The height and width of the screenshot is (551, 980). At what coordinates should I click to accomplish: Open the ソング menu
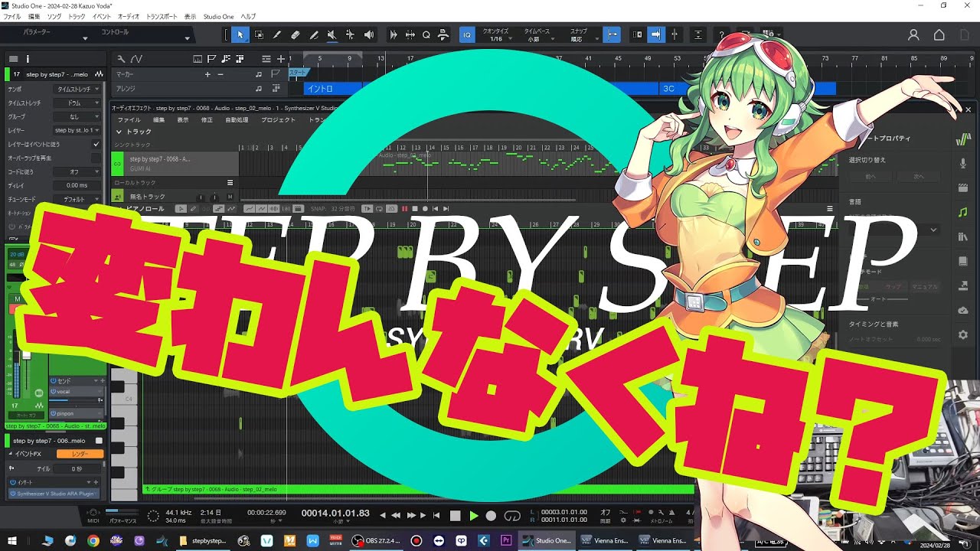point(54,16)
